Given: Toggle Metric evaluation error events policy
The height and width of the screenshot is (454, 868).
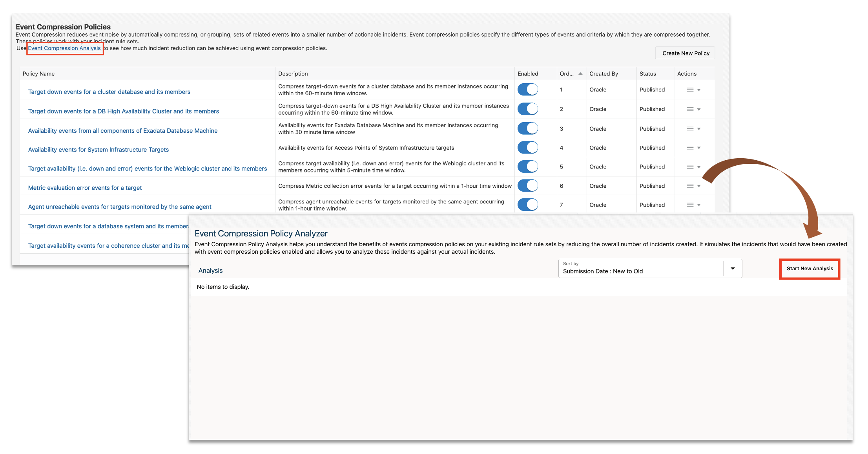Looking at the screenshot, I should (527, 185).
